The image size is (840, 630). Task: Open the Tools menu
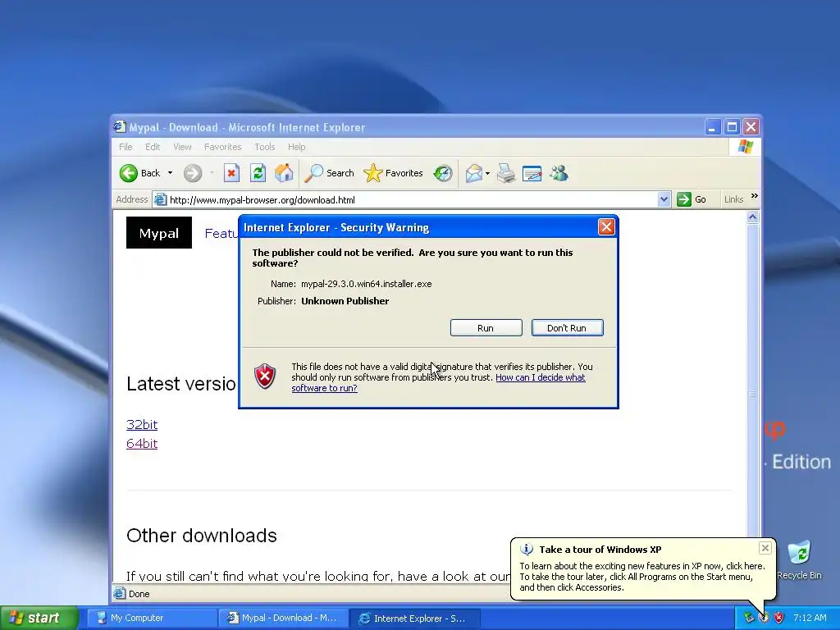265,147
